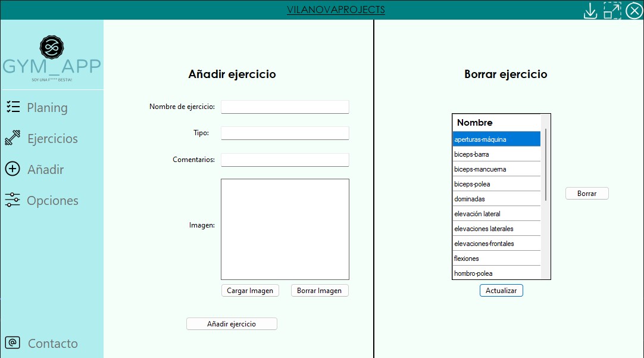This screenshot has height=358, width=644.
Task: Click the expand window icon in title bar
Action: 612,11
